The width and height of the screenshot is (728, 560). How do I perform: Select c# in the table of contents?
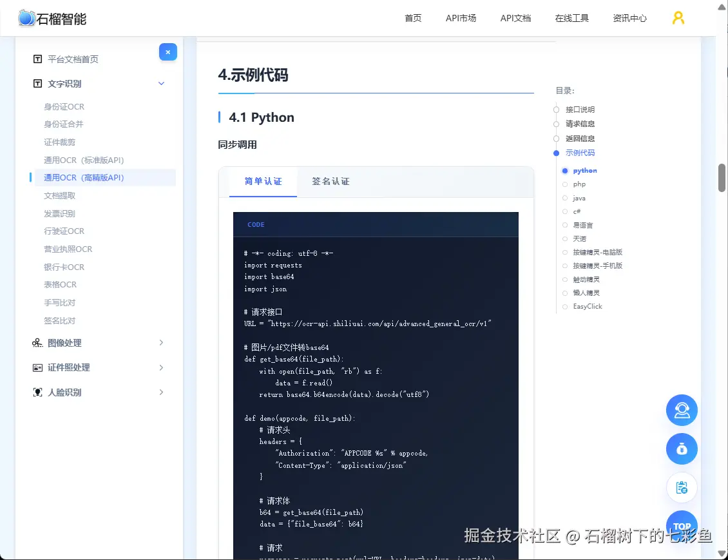coord(577,211)
